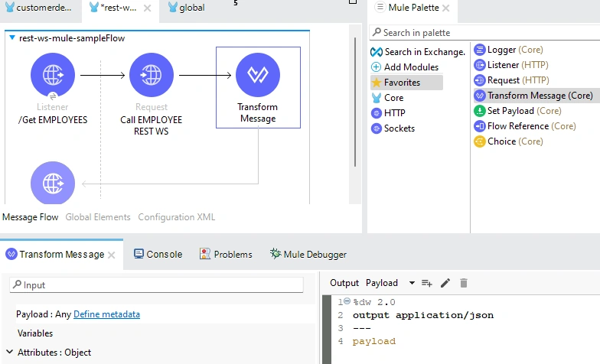Select the Listener /Get EMPLOYEES node icon
Viewport: 600px width, 364px height.
point(53,75)
